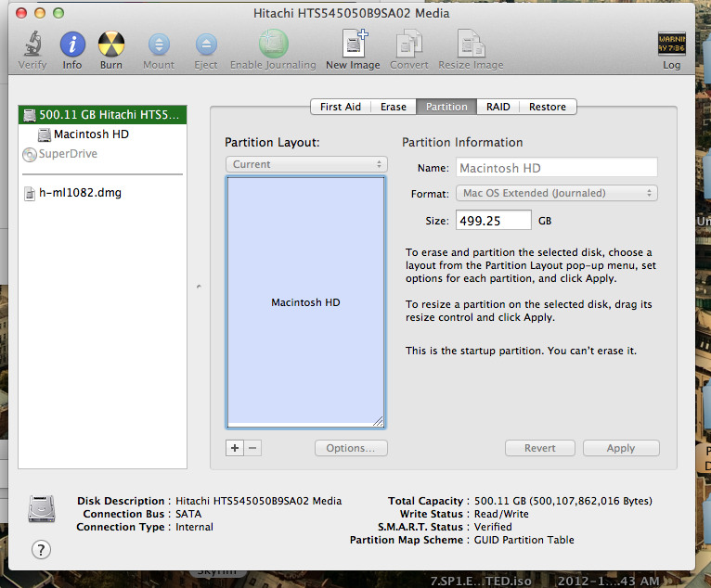Image resolution: width=711 pixels, height=588 pixels.
Task: Select h-ml1082.dmg disk image
Action: pyautogui.click(x=72, y=193)
